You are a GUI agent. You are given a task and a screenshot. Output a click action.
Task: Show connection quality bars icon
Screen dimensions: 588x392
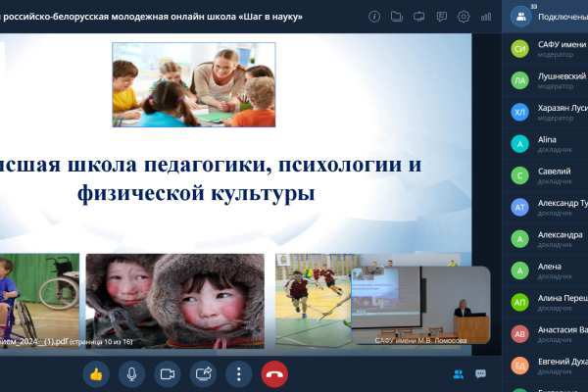pyautogui.click(x=486, y=17)
